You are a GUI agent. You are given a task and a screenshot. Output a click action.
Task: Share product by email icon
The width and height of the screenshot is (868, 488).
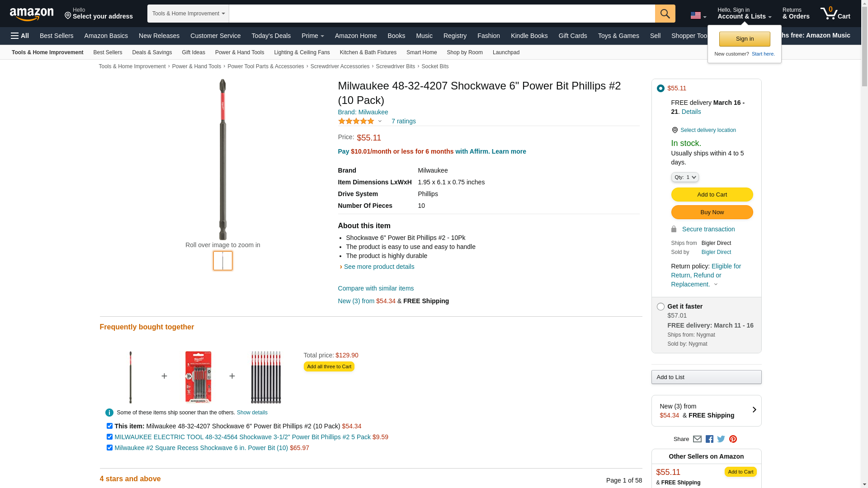697,439
